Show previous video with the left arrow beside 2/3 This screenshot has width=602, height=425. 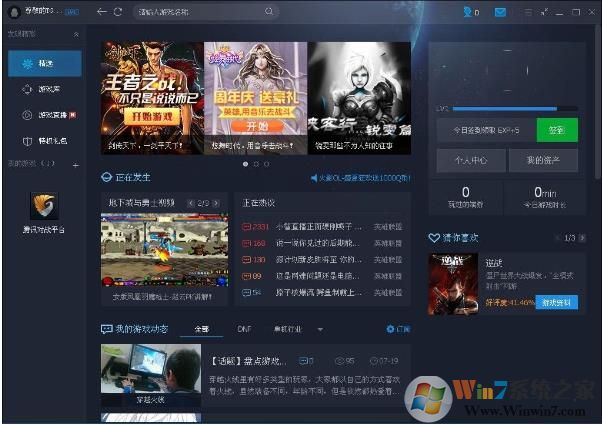pos(191,203)
